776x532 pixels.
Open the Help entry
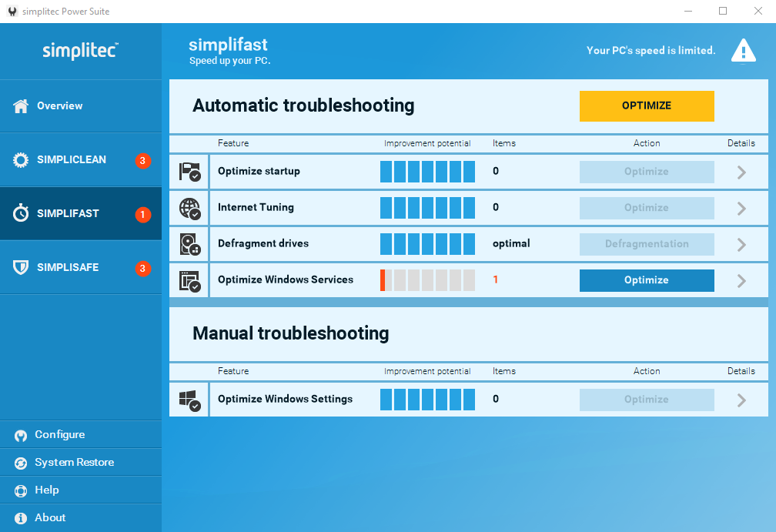81,490
